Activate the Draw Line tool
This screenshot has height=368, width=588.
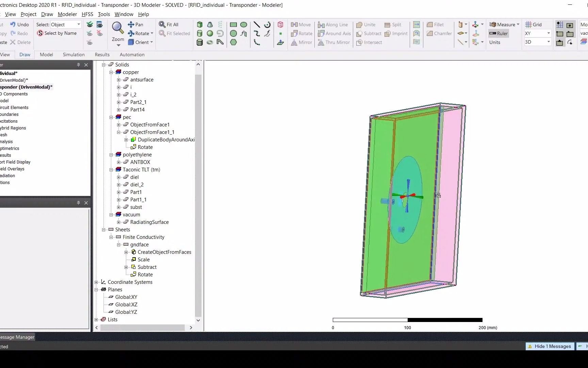point(257,25)
